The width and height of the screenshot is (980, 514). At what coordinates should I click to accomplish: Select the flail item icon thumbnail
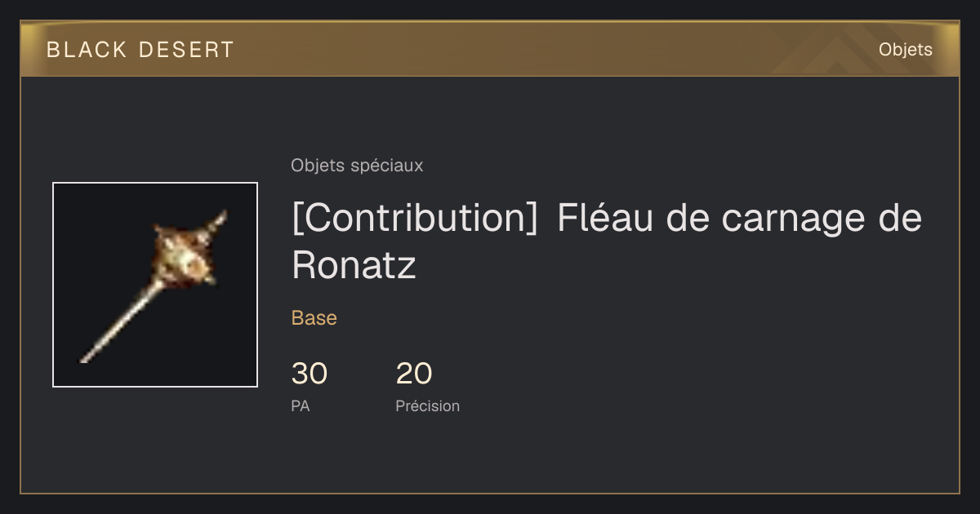click(x=155, y=285)
